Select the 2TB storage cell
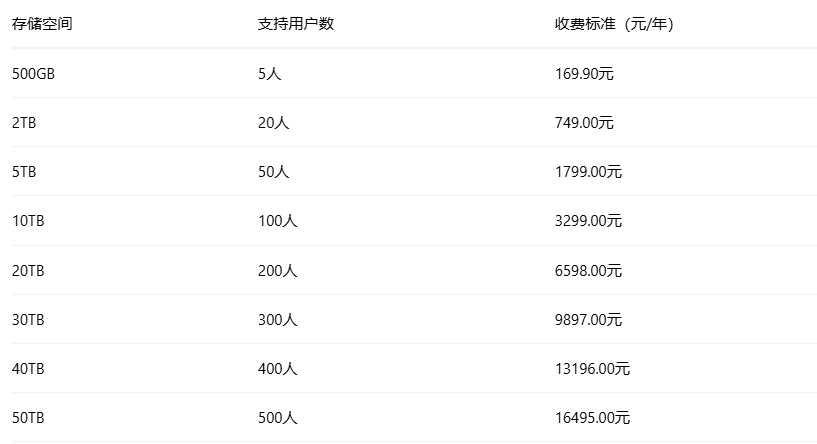817x444 pixels. tap(24, 122)
